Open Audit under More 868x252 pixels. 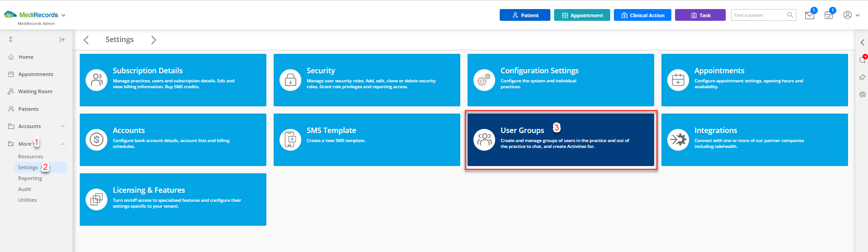24,189
